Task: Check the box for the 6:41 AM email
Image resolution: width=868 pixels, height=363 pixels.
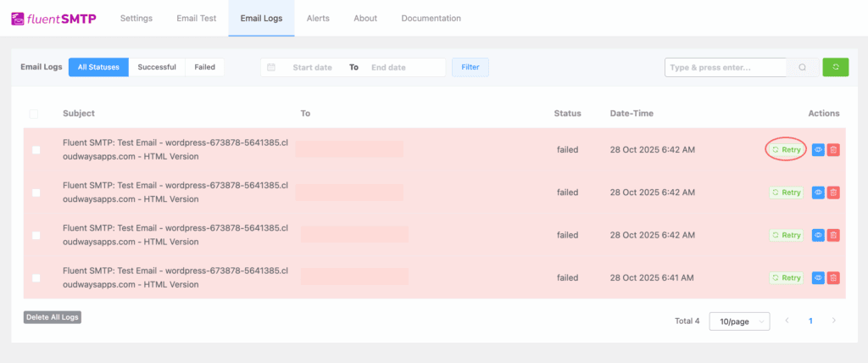Action: pyautogui.click(x=36, y=277)
